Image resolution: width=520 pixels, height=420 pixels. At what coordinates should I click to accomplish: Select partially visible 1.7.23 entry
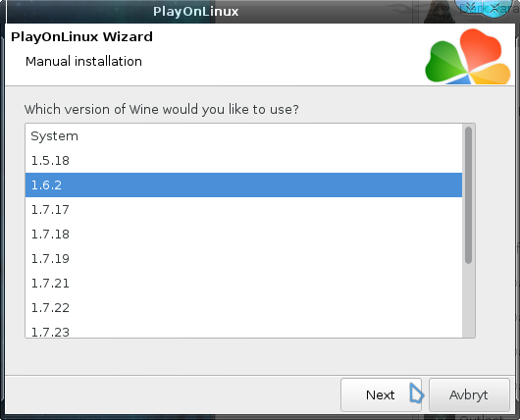[x=243, y=331]
